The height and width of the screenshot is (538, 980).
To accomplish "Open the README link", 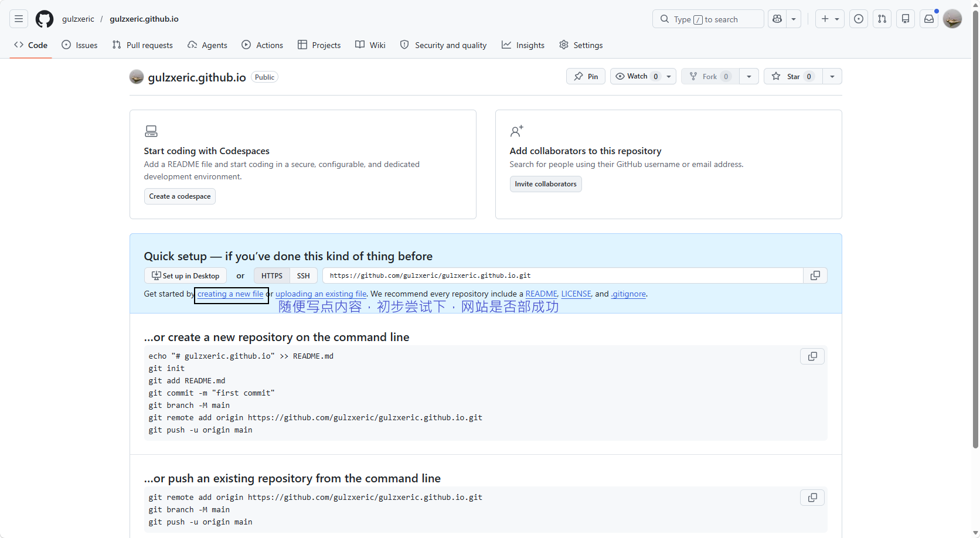I will pyautogui.click(x=542, y=294).
